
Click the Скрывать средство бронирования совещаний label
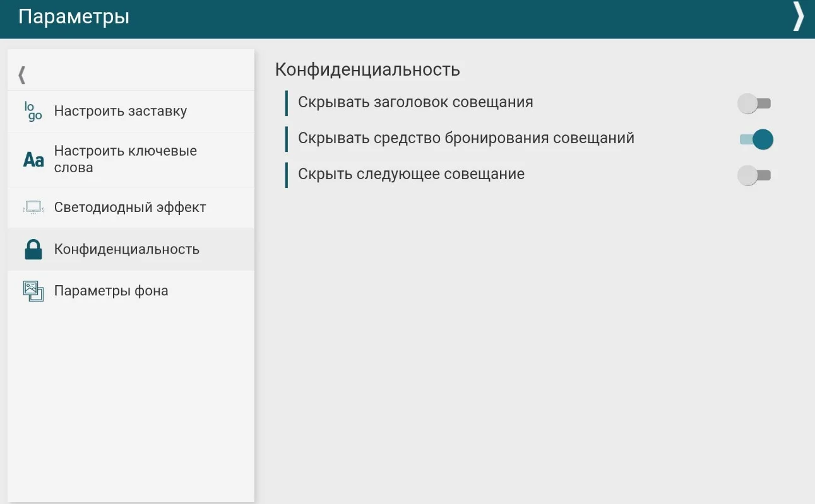click(466, 138)
